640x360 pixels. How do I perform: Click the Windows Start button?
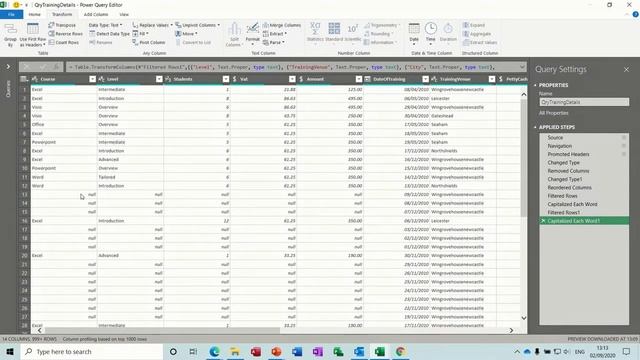pos(10,351)
